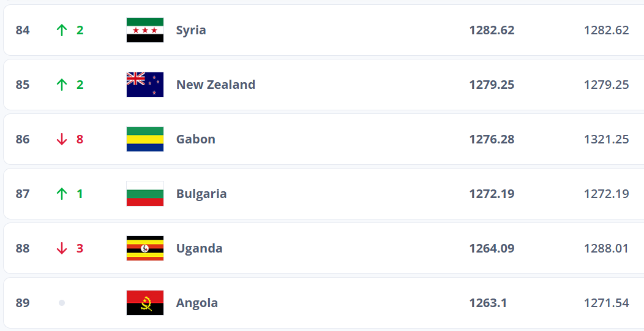Click the Bulgaria flag icon

pyautogui.click(x=145, y=194)
